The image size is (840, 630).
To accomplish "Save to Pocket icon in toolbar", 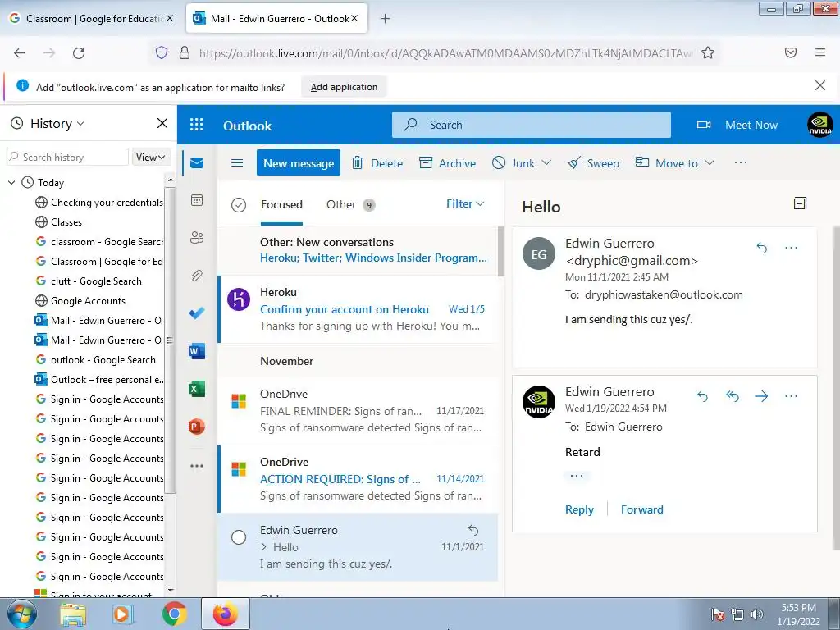I will click(x=790, y=52).
